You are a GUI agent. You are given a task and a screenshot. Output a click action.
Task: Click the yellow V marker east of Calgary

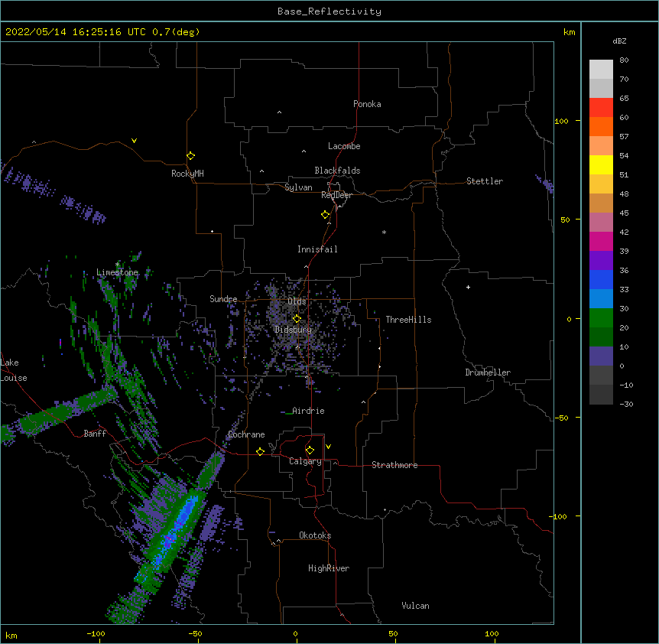pos(328,447)
